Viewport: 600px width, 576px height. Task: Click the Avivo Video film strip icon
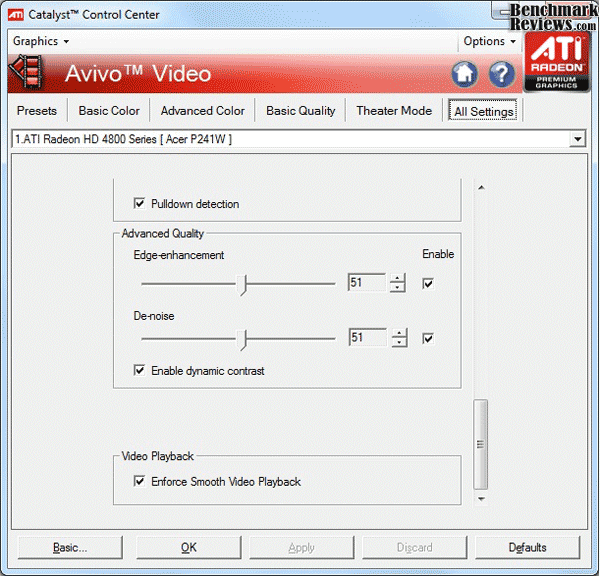26,72
